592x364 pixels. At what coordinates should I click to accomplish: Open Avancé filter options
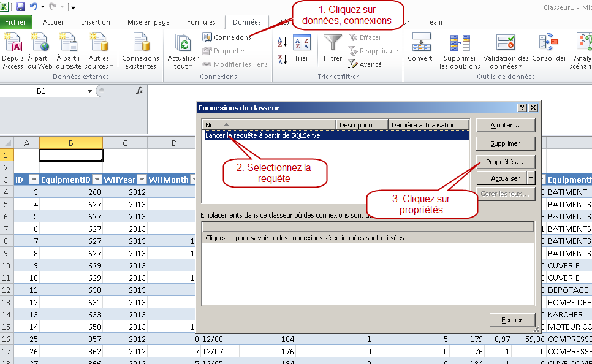click(x=365, y=64)
